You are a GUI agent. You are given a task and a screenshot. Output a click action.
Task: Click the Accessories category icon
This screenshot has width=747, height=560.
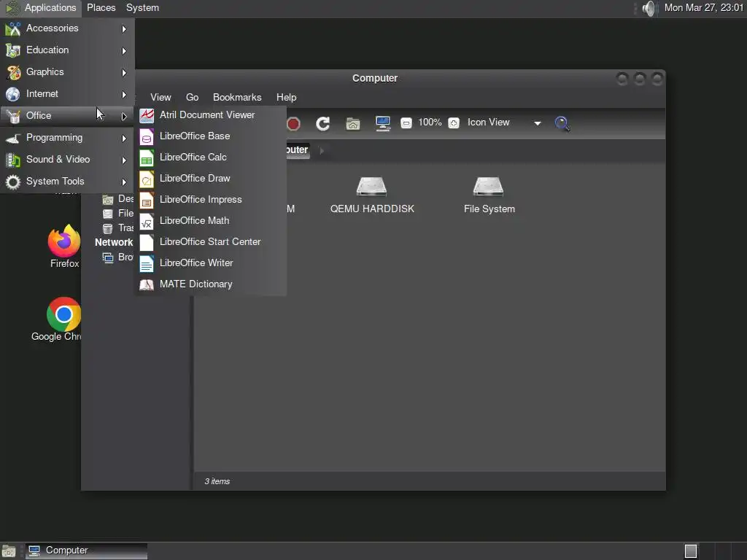coord(13,29)
